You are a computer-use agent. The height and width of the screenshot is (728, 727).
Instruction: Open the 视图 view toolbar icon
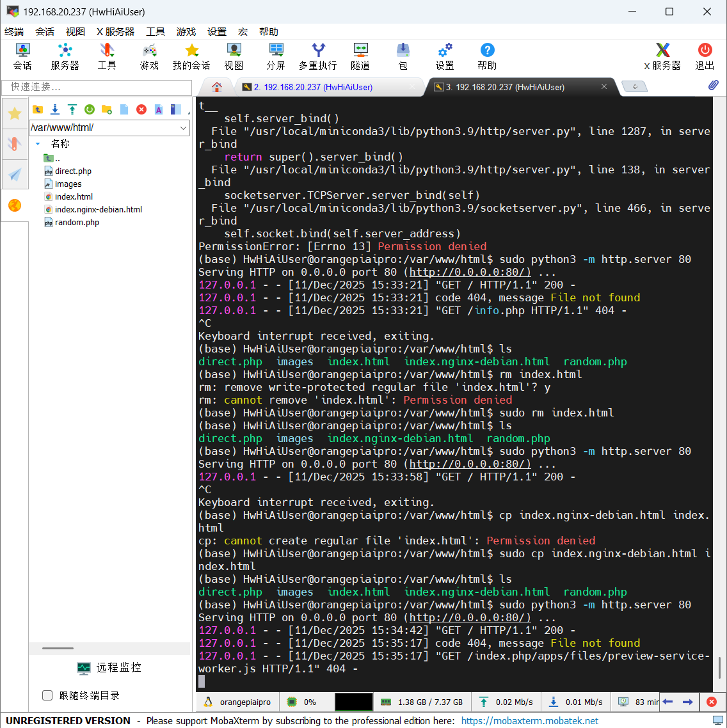[234, 57]
